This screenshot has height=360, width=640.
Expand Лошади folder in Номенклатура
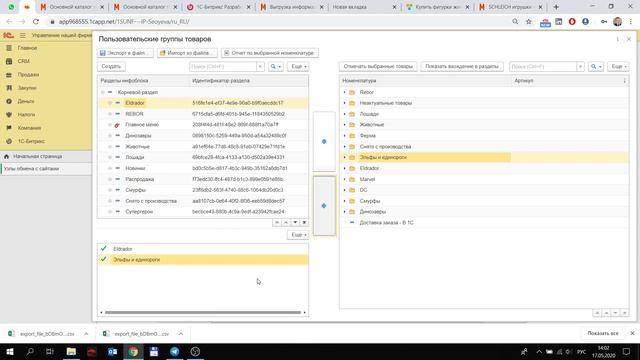(344, 114)
